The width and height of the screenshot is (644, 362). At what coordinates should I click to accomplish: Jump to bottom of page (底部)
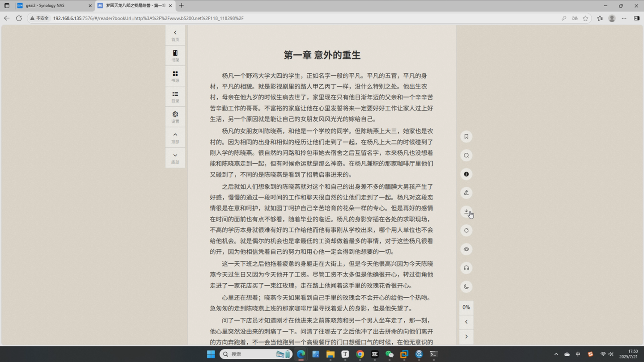175,158
